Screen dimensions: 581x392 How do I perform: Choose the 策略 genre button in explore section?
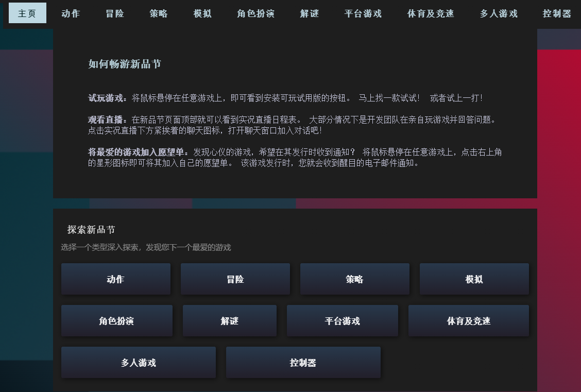[354, 279]
